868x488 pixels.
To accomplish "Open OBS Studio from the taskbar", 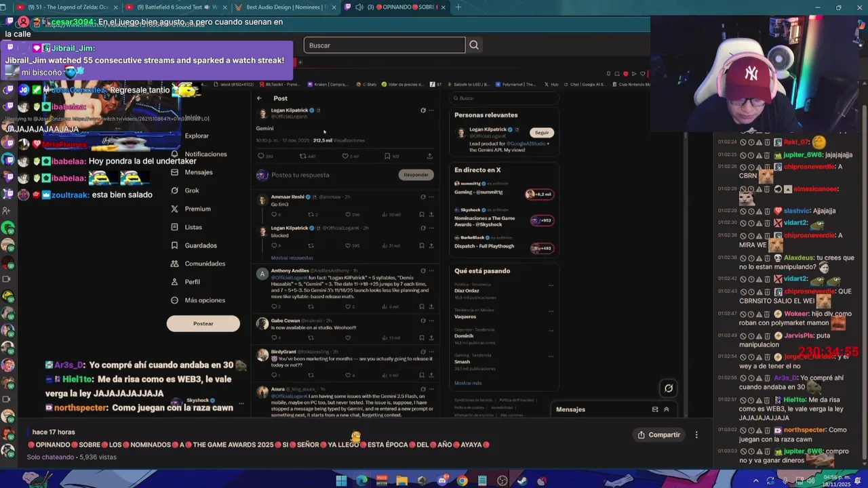I will coord(502,481).
